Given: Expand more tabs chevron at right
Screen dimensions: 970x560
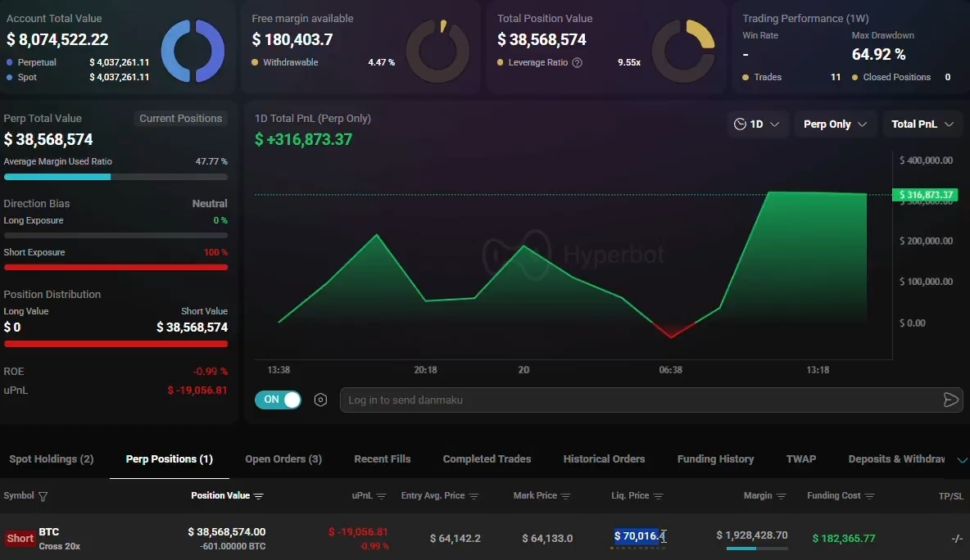Looking at the screenshot, I should [x=962, y=460].
